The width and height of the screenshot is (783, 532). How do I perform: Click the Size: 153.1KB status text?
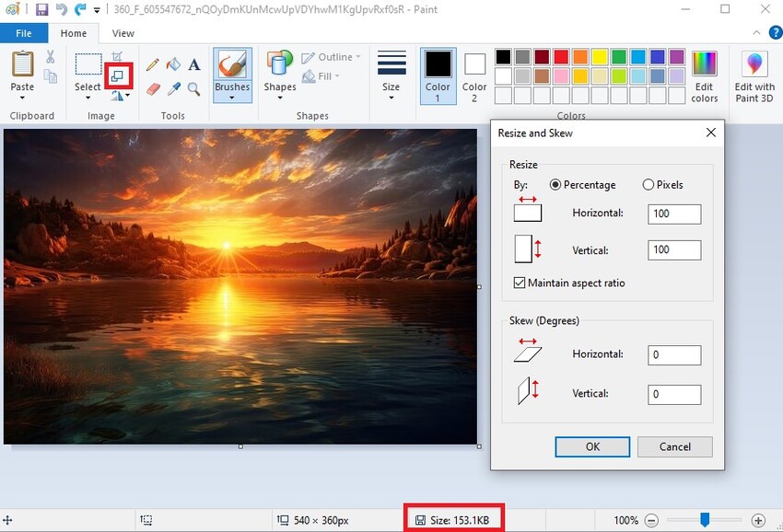(460, 521)
